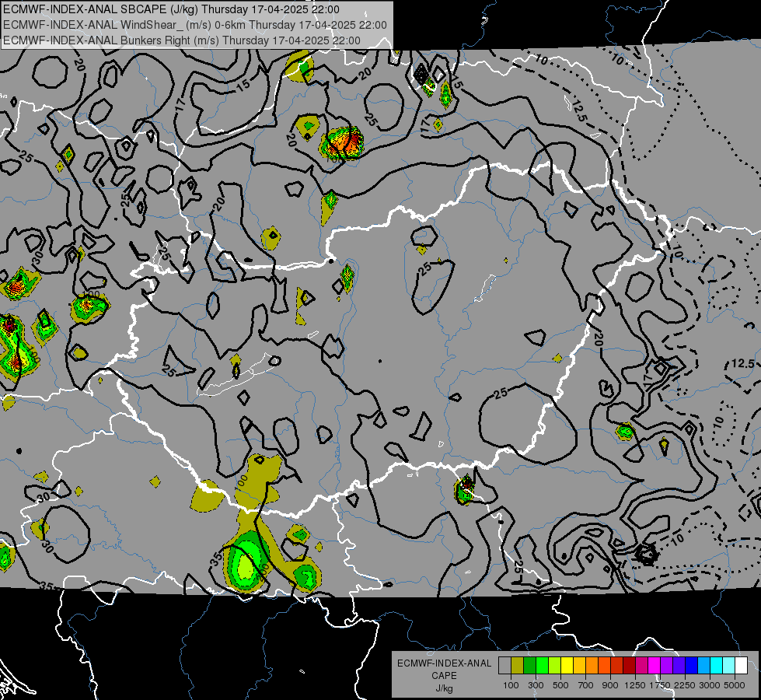Click the white swatch ending the legend
761x700 pixels.
tap(741, 666)
